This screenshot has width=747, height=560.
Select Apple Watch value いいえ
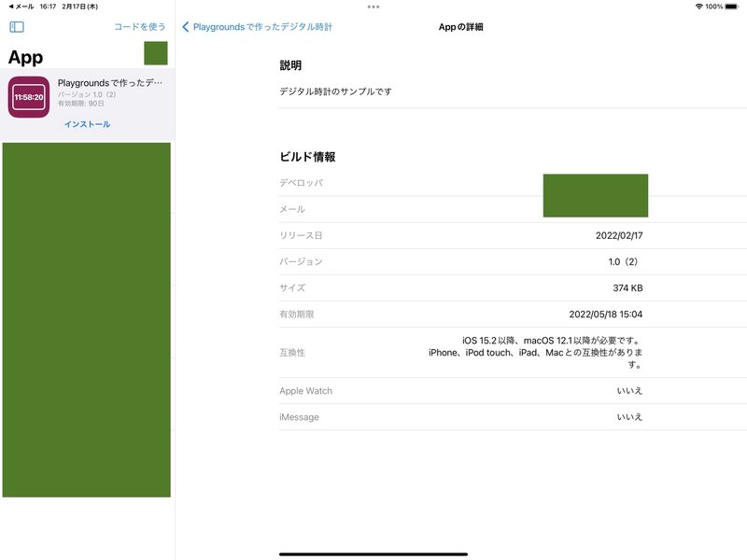point(629,391)
